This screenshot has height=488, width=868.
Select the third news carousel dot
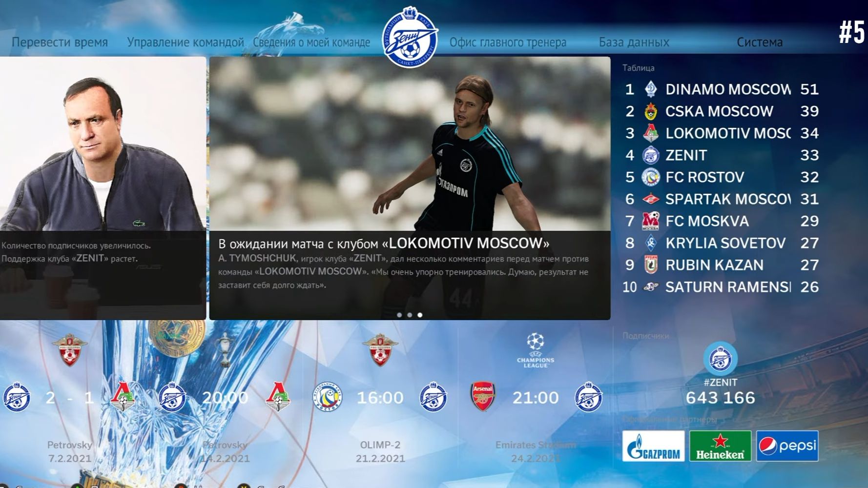(420, 315)
